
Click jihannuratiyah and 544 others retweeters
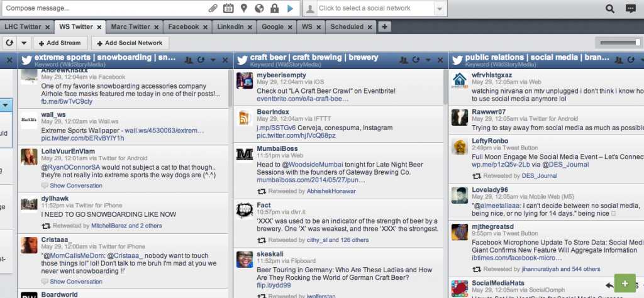click(561, 269)
